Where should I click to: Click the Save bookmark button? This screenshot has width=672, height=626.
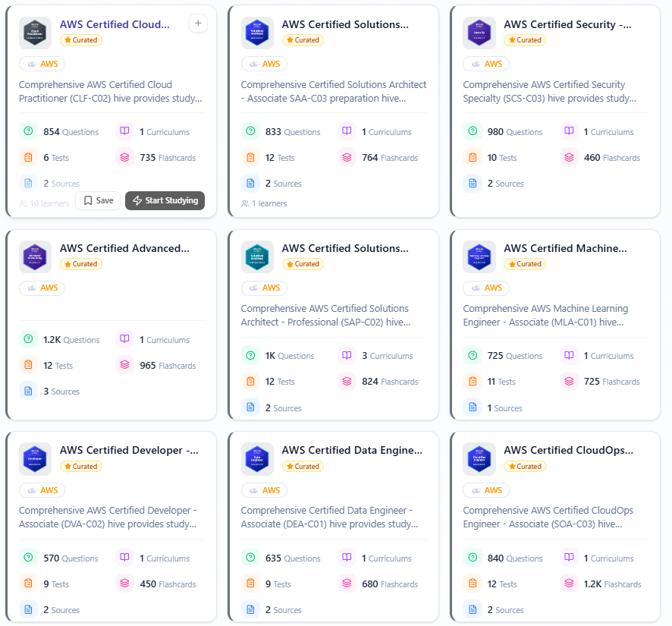point(98,200)
